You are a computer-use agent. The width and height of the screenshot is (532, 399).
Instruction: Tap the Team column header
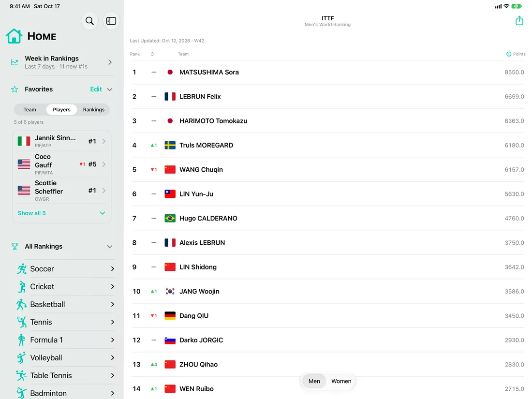click(183, 54)
